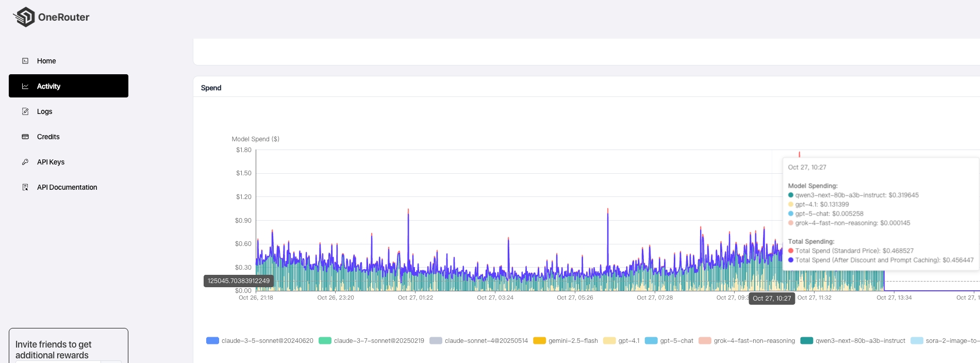Click the Credits card icon
The height and width of the screenshot is (363, 980).
[x=25, y=137]
